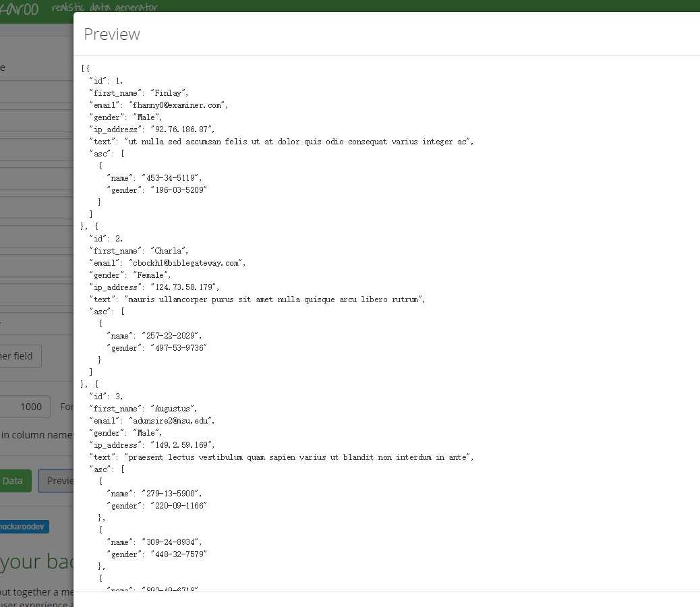This screenshot has width=700, height=607.
Task: Select the email cbockh1@biblegateway.com
Action: point(187,263)
